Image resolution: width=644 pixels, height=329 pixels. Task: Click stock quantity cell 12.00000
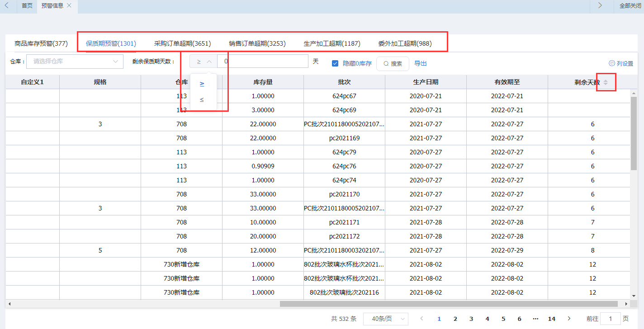click(263, 250)
